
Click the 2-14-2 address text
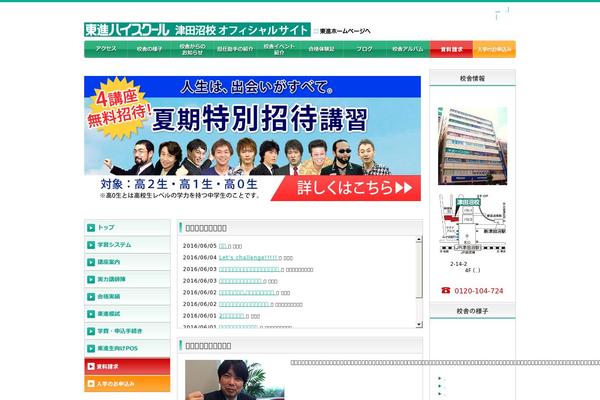(458, 264)
